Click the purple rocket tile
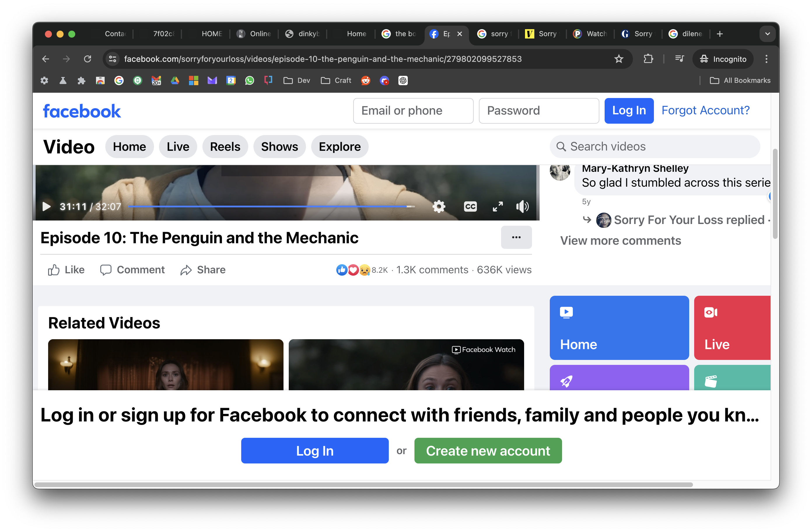 (619, 377)
